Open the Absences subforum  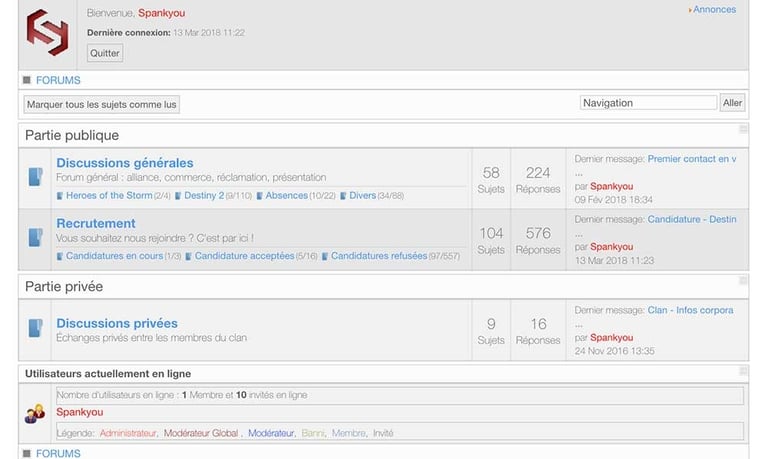(287, 195)
